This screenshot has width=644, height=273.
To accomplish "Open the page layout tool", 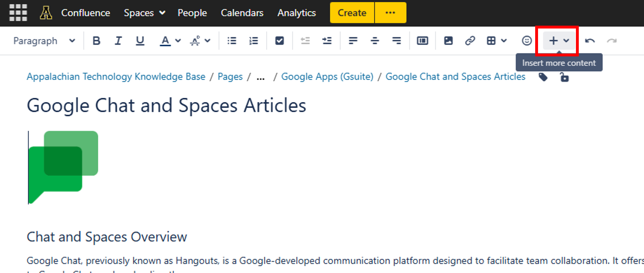I will pos(422,41).
